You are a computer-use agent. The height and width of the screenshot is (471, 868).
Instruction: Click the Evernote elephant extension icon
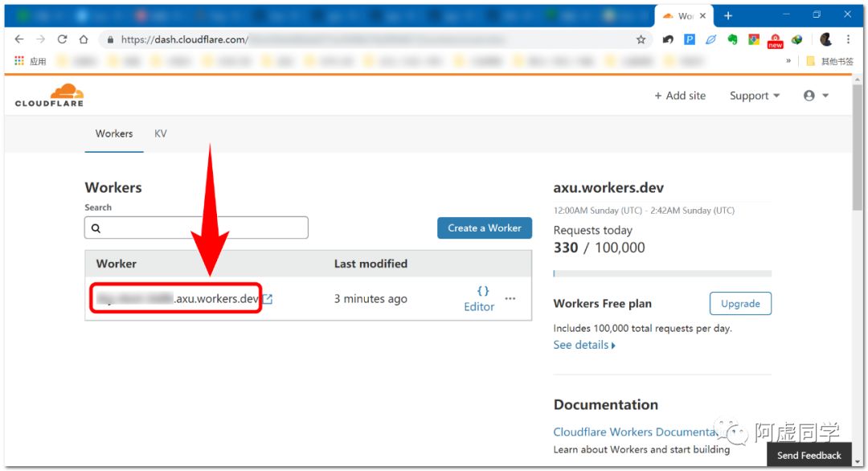pos(732,39)
